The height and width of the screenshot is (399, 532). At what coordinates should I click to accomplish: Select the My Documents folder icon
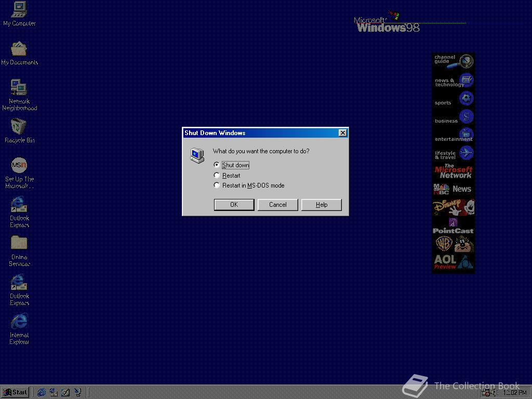pos(19,53)
